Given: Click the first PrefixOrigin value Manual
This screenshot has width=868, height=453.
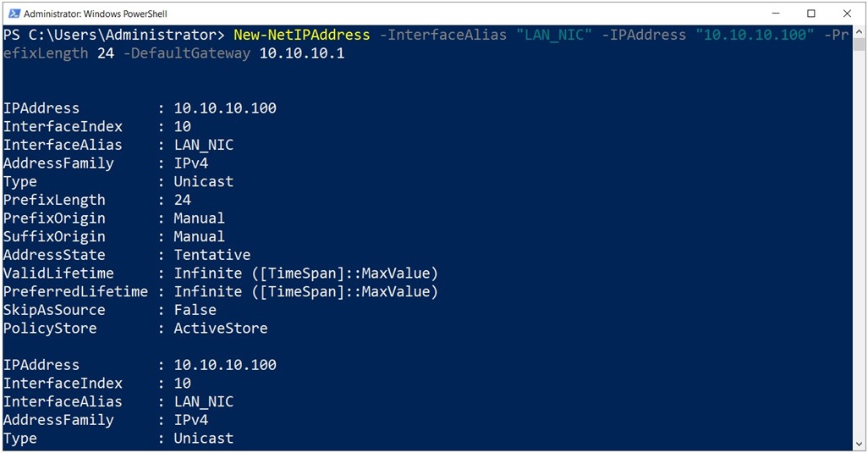Looking at the screenshot, I should 200,218.
